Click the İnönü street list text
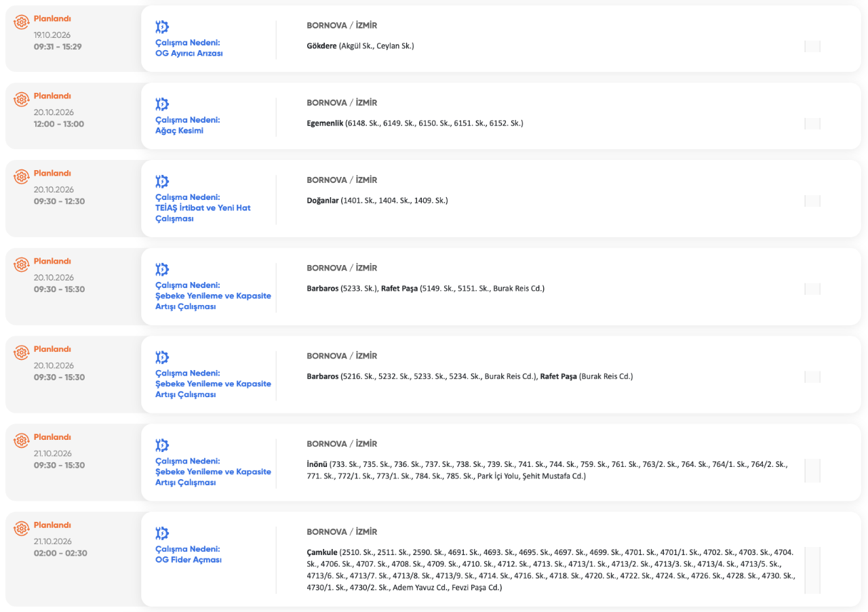The width and height of the screenshot is (868, 612). (x=548, y=470)
